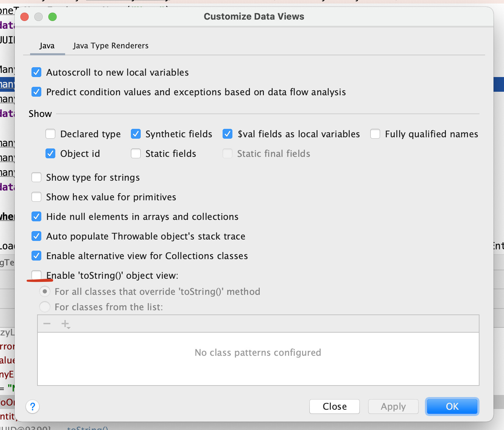Click the empty class patterns list area
Viewport: 504px width, 430px height.
tap(258, 359)
